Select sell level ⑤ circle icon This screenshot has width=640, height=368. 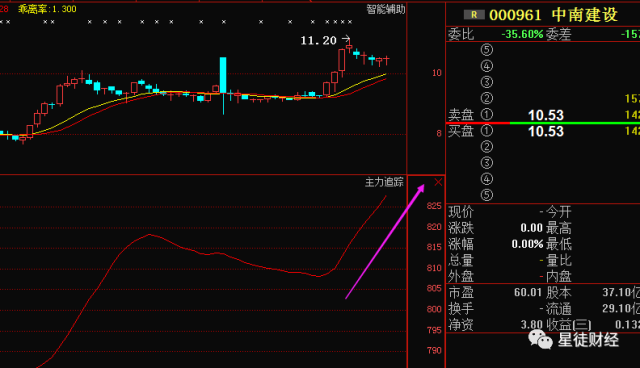(487, 50)
